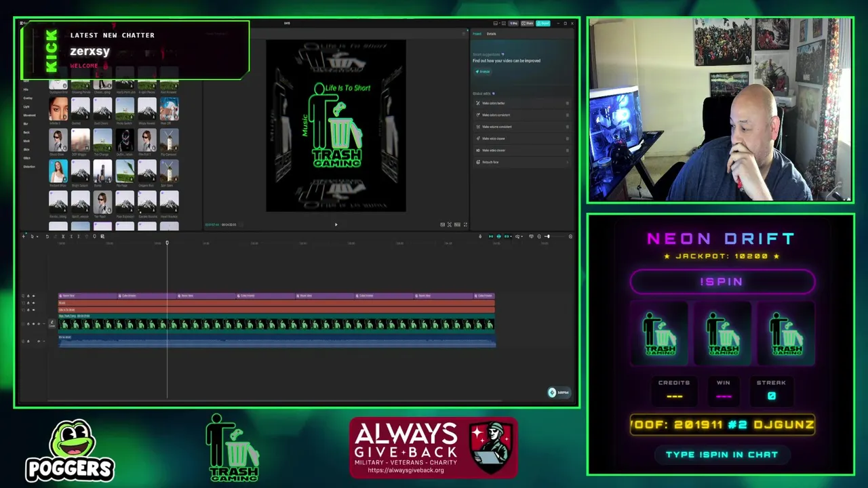868x488 pixels.
Task: Select the Glitch effects category
Action: click(x=26, y=158)
